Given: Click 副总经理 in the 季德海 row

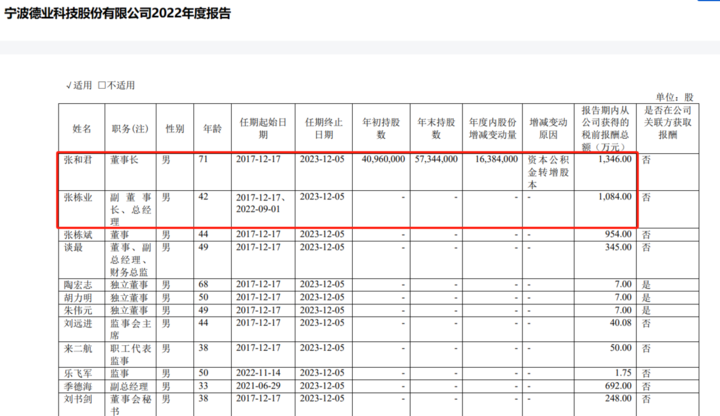Looking at the screenshot, I should (x=129, y=387).
